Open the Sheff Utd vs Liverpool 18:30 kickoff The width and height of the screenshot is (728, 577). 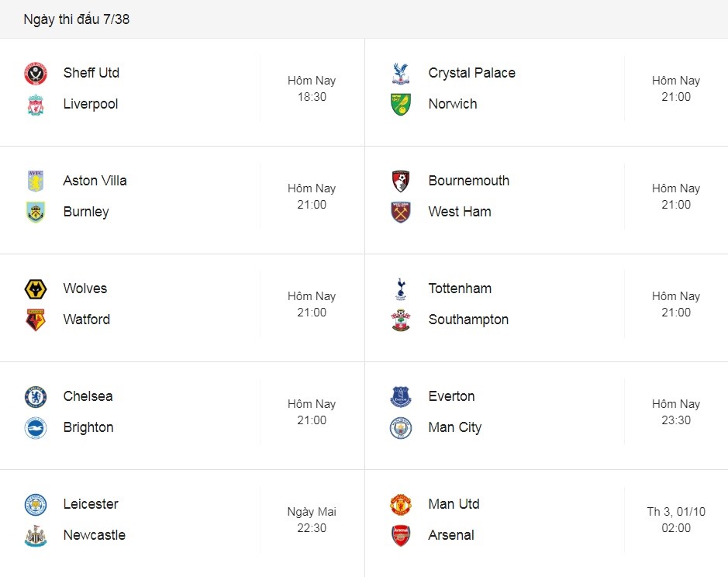click(x=312, y=88)
